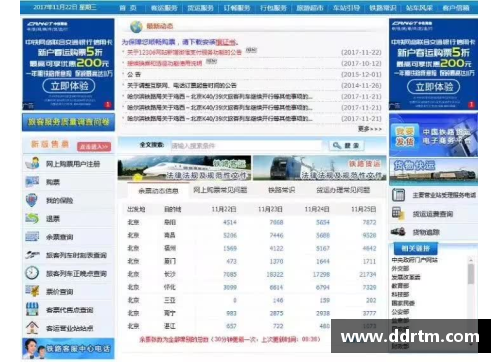Click 国家民委 in the related links list

pos(403,303)
